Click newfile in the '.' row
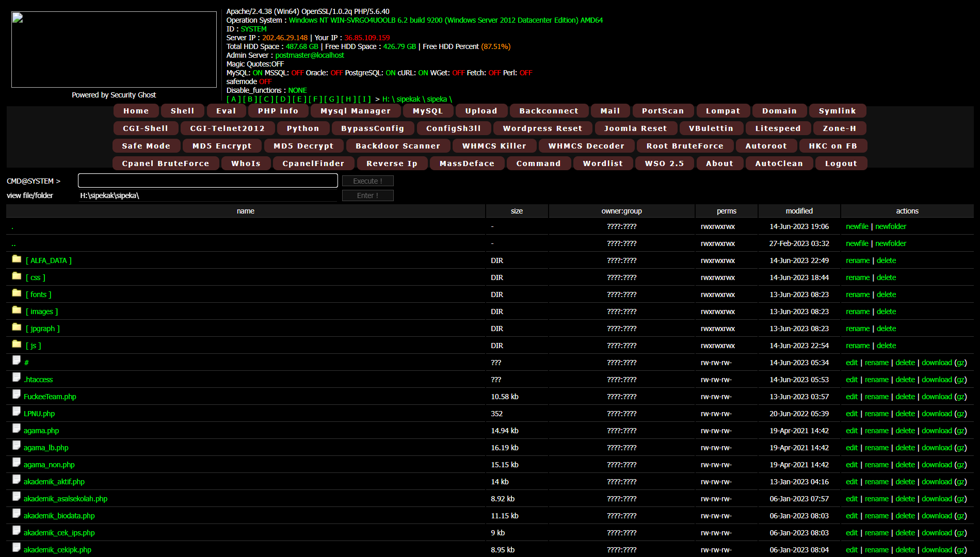980x557 pixels. (x=857, y=226)
